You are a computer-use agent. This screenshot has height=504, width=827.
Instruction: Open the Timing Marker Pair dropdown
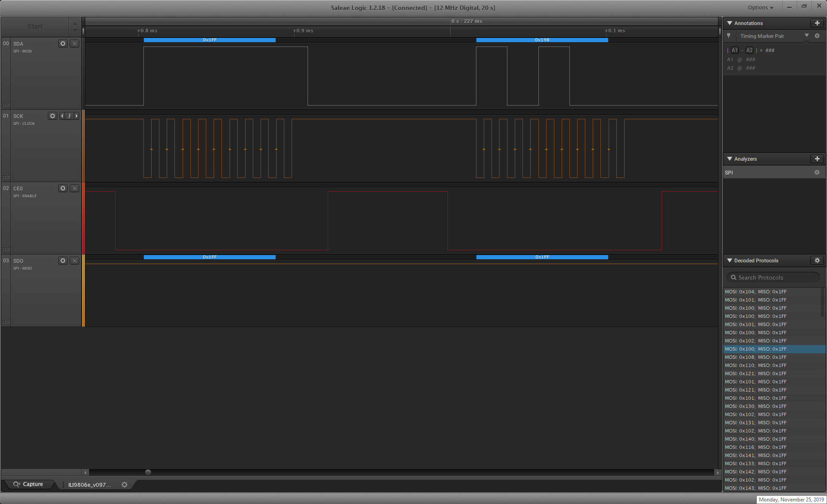[807, 36]
